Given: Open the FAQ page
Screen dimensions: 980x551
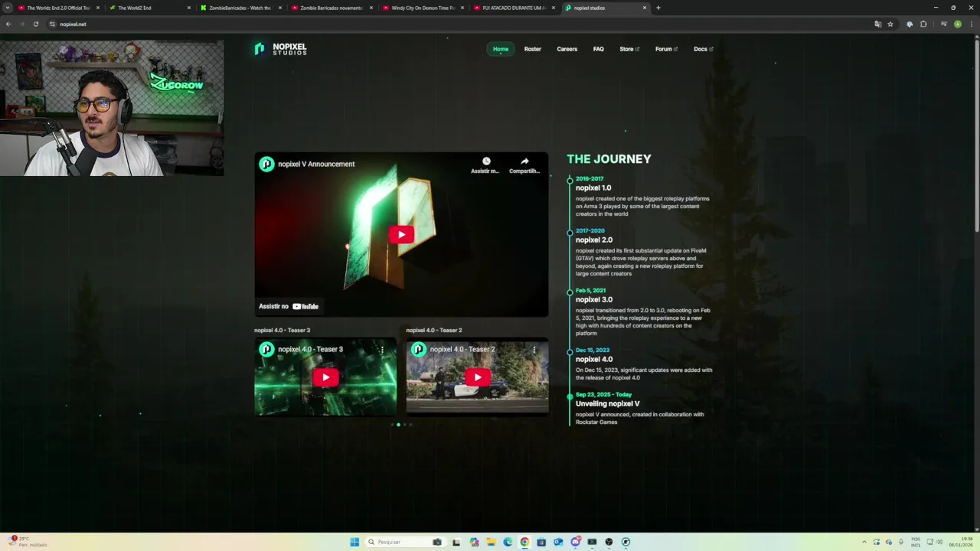Looking at the screenshot, I should (599, 49).
